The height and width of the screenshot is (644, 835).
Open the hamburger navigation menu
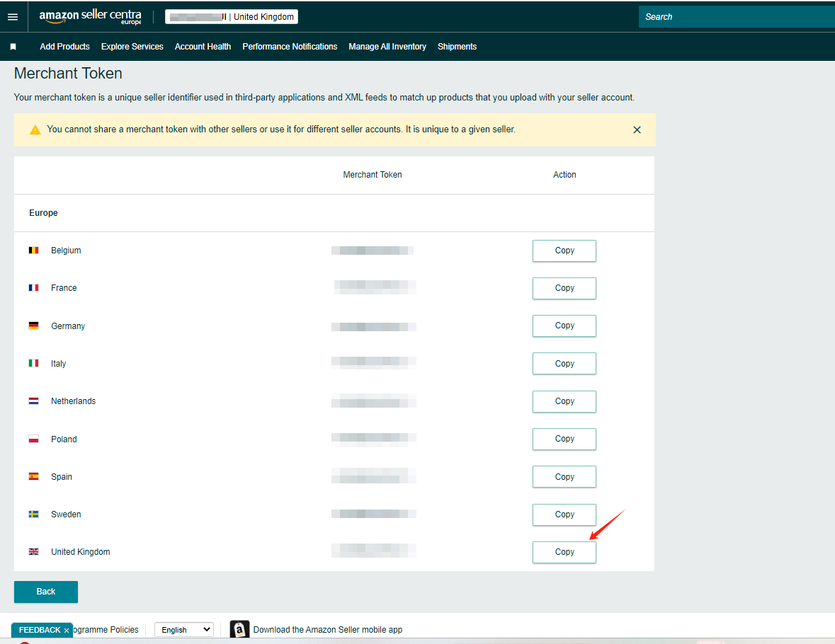coord(13,17)
